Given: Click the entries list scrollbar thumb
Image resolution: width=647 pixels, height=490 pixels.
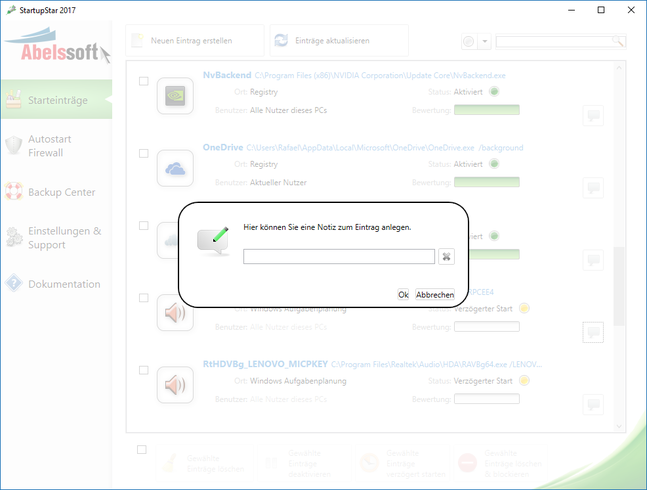Looking at the screenshot, I should [619, 286].
